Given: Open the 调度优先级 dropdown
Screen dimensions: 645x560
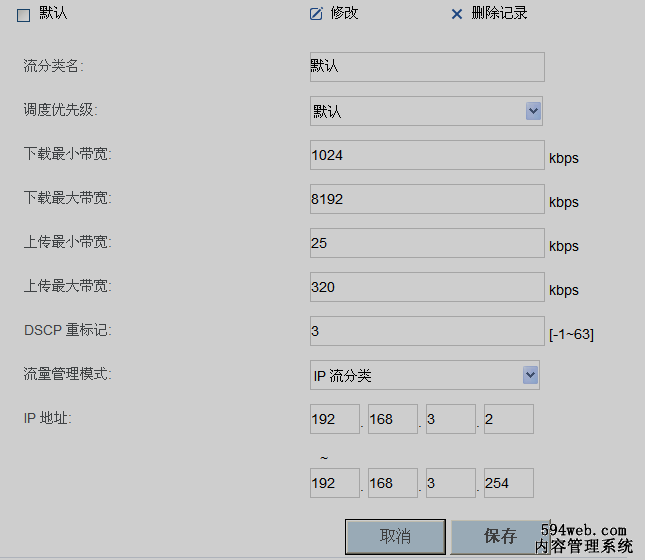Looking at the screenshot, I should tap(426, 111).
